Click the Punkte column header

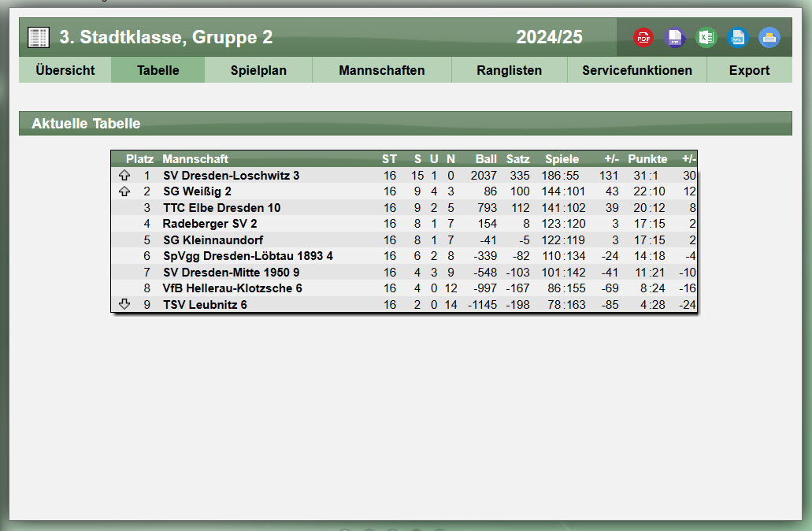pyautogui.click(x=647, y=159)
